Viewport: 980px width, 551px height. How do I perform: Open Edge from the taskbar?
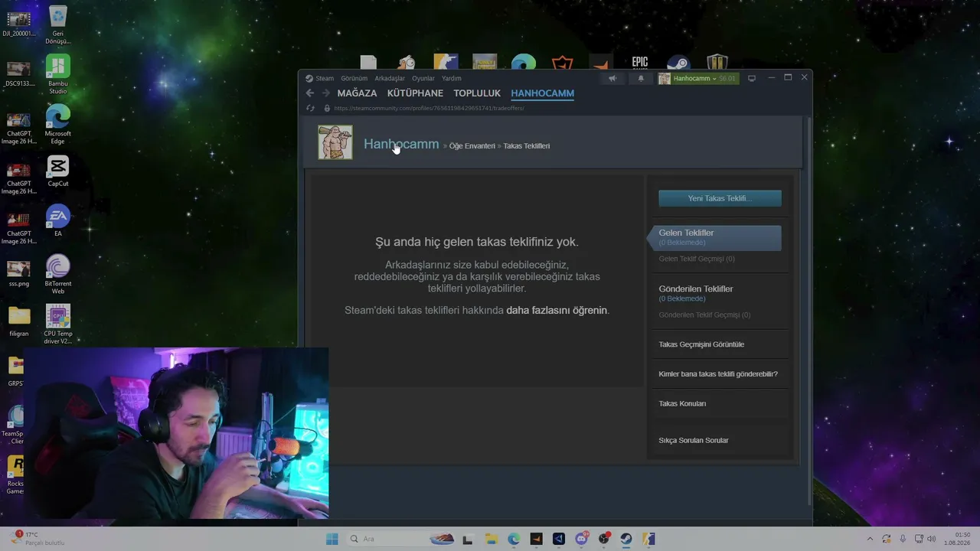(x=514, y=539)
